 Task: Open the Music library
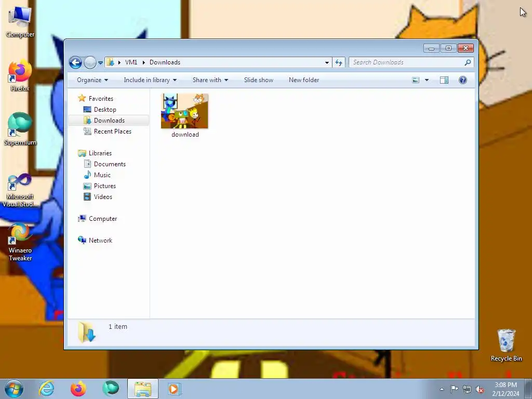(102, 175)
